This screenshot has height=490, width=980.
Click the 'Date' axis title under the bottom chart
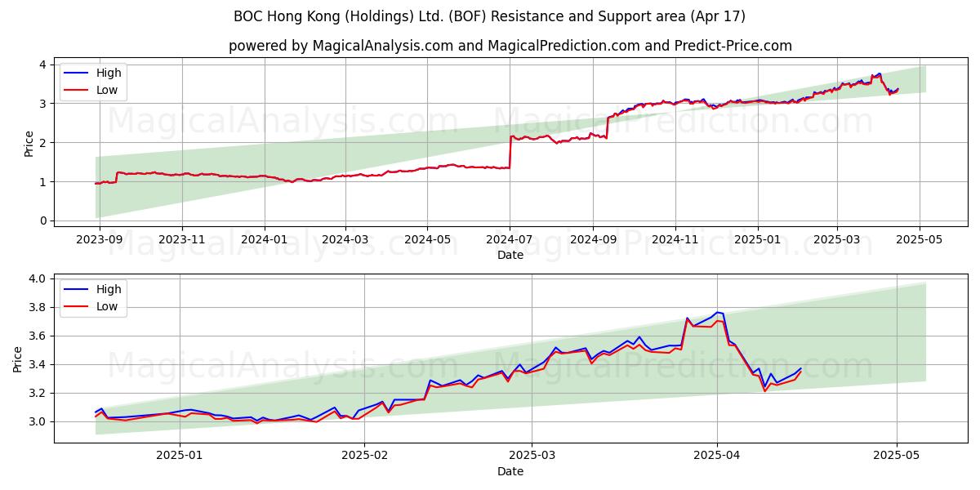pos(510,471)
